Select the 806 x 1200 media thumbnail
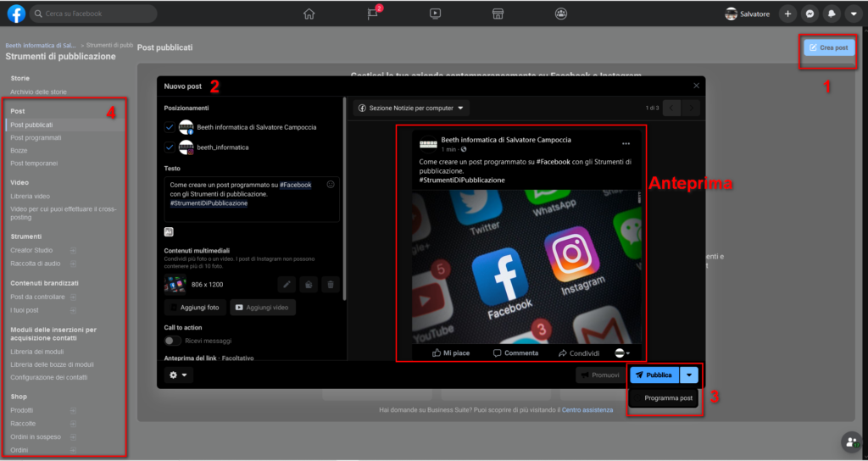This screenshot has width=868, height=461. [x=175, y=285]
